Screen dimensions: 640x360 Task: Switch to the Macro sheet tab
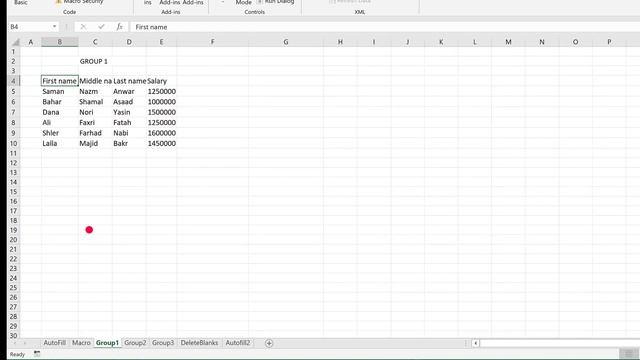tap(81, 343)
